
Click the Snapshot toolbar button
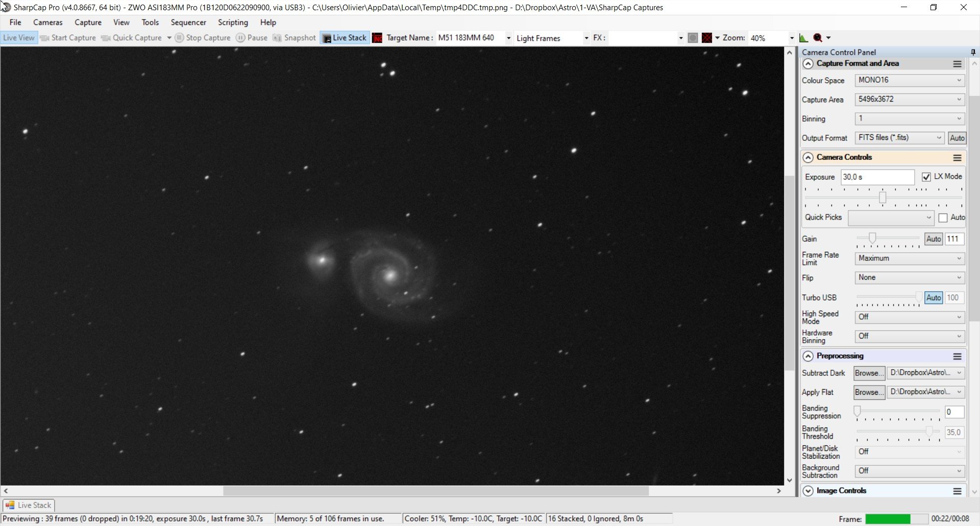point(295,38)
